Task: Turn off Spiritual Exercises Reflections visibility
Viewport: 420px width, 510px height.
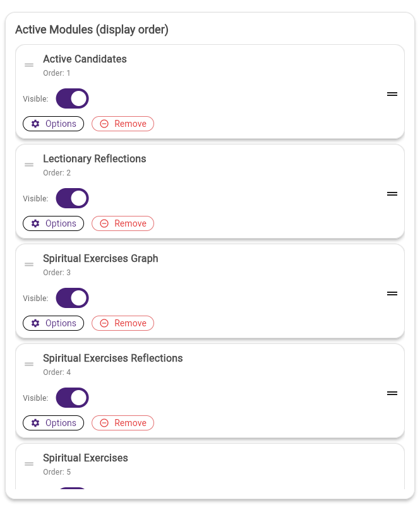Action: (72, 398)
